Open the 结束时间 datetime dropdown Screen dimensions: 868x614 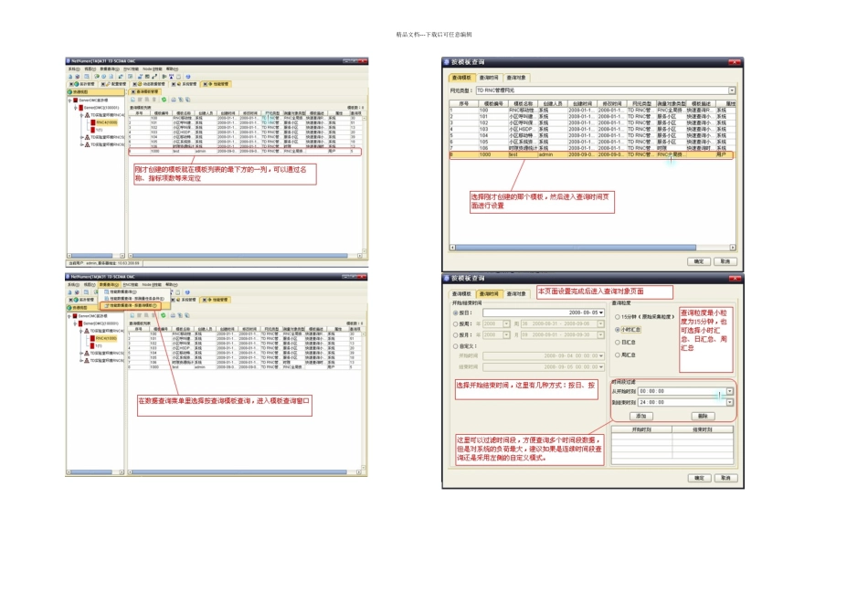click(600, 366)
